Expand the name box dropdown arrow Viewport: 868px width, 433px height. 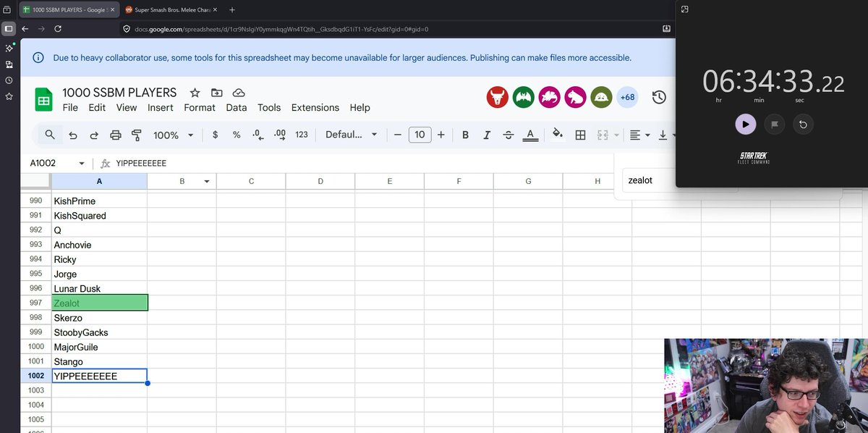[82, 164]
